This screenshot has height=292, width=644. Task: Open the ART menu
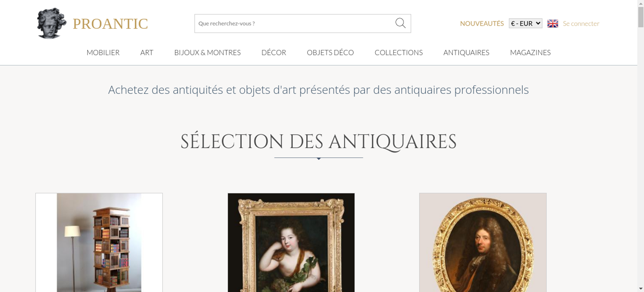click(x=147, y=52)
